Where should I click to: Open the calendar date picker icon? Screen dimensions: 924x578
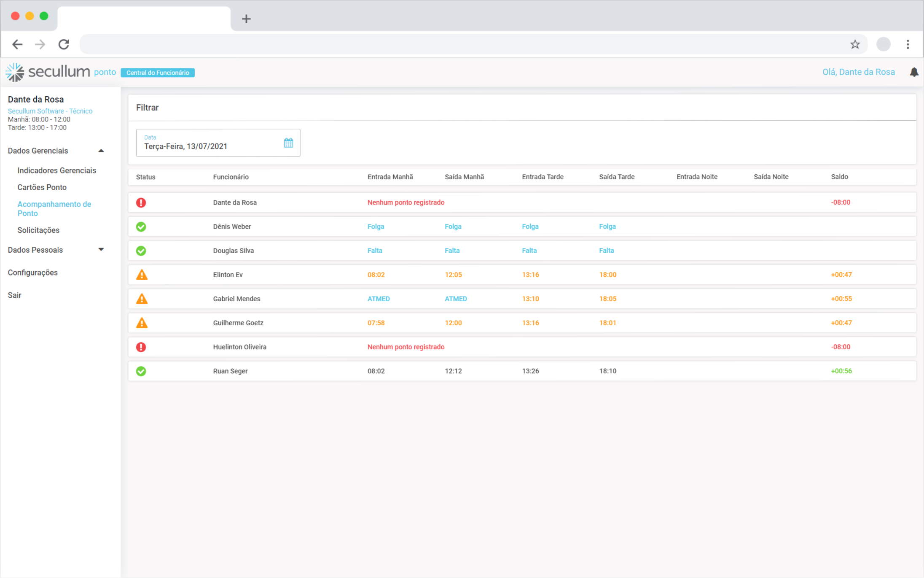288,143
